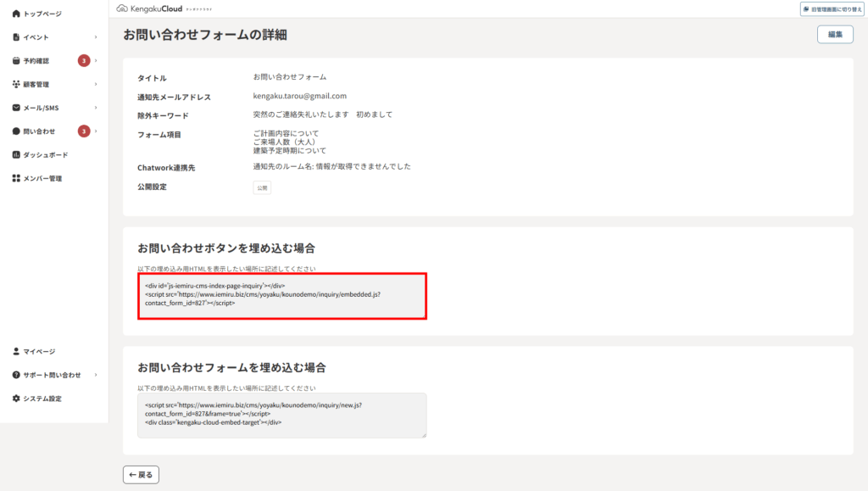
Task: Click the excluded keyword 突然のご連絡失礼いたします
Action: 301,114
